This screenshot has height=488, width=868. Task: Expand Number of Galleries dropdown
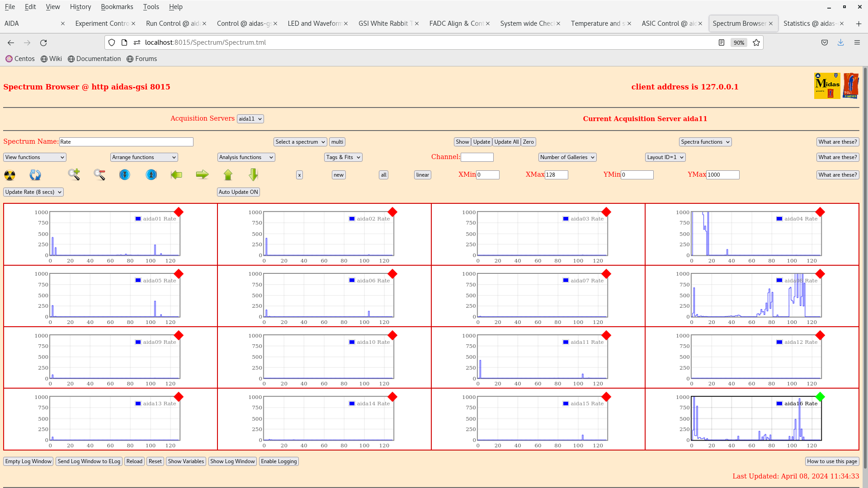566,157
